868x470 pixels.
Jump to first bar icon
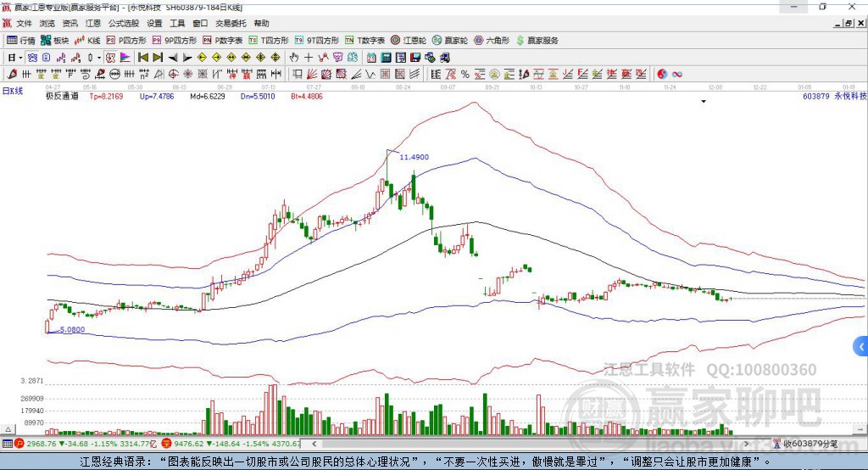tap(142, 58)
